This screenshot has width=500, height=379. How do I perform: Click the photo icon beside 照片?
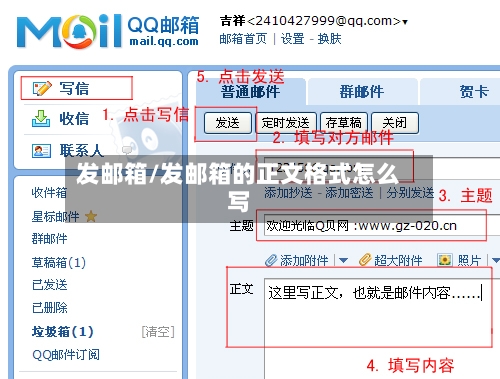point(445,260)
